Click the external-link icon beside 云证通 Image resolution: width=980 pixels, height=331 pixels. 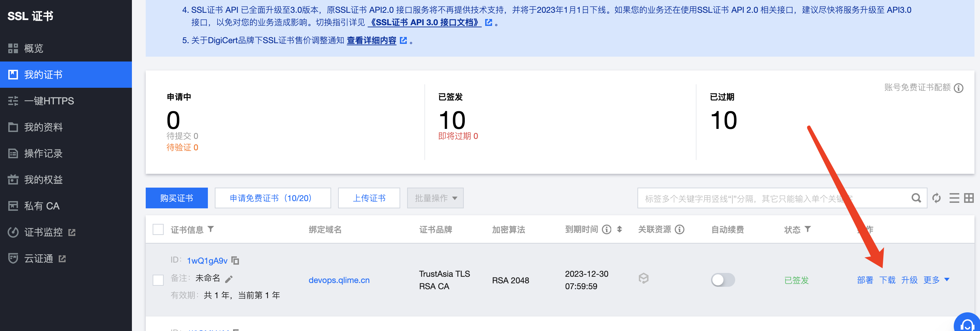click(x=63, y=259)
